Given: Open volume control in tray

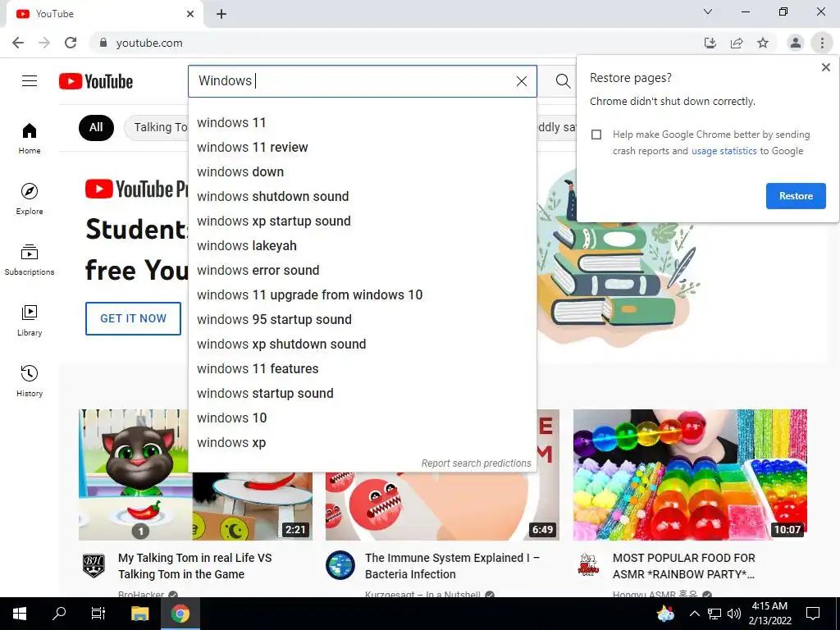Looking at the screenshot, I should 734,614.
